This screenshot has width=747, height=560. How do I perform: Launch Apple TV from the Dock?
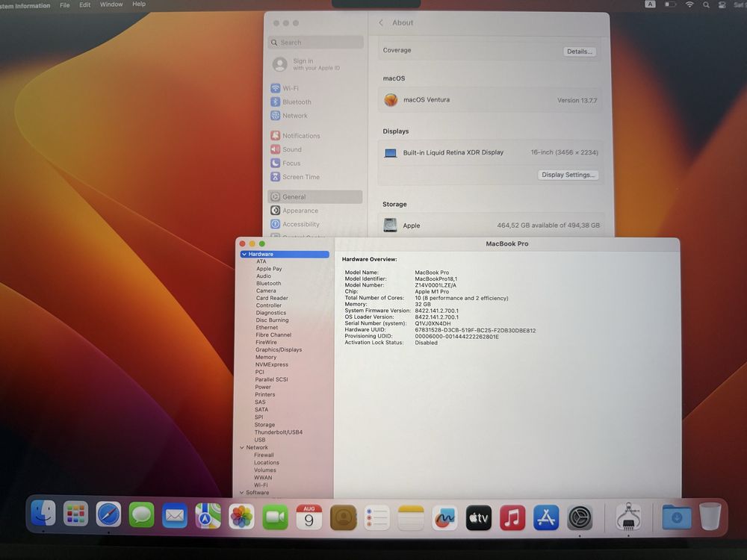tap(478, 517)
